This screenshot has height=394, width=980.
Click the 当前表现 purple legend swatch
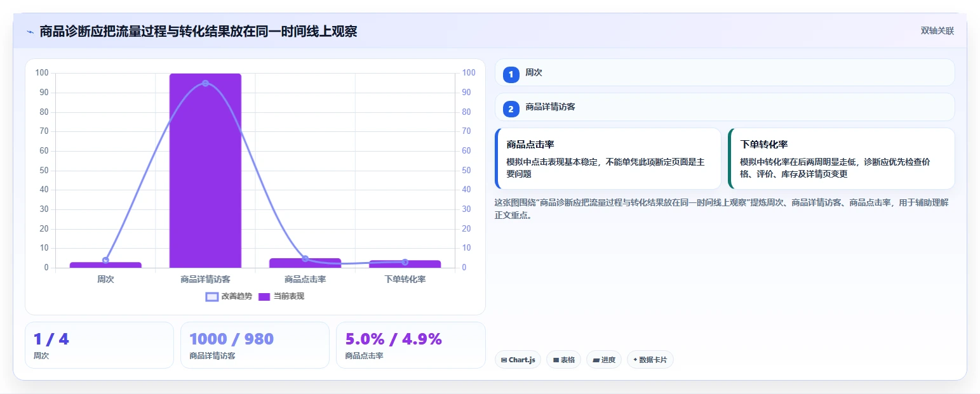(264, 297)
